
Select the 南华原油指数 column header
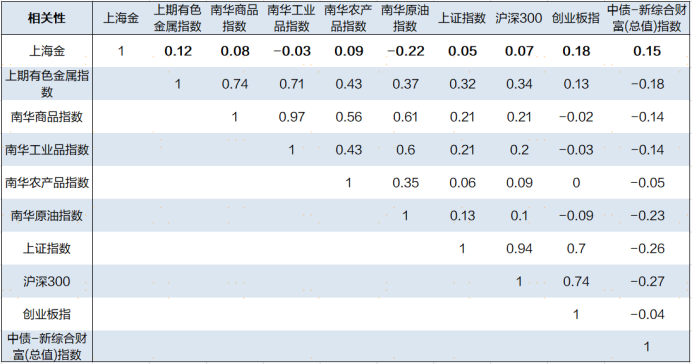pyautogui.click(x=405, y=18)
